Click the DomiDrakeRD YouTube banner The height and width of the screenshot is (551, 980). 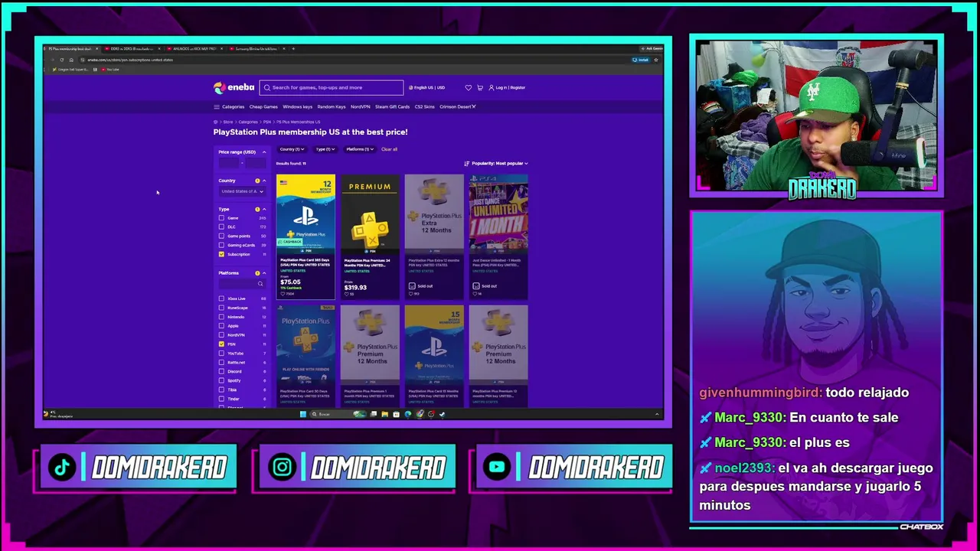pyautogui.click(x=573, y=468)
